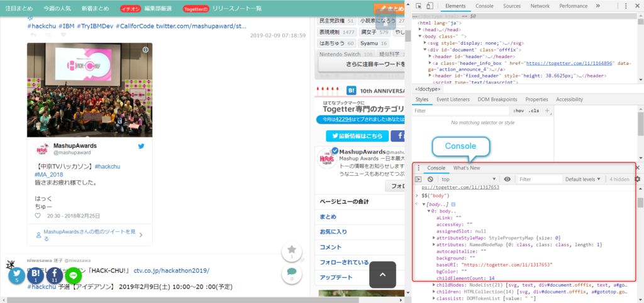644x303 pixels.
Task: Open the 編集部厳選 navigation item
Action: [x=158, y=8]
